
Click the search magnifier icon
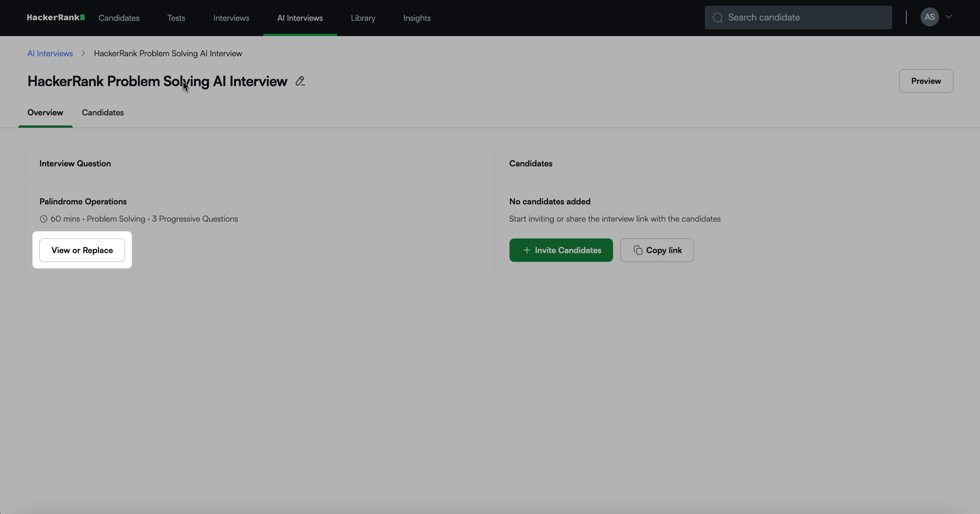tap(718, 18)
